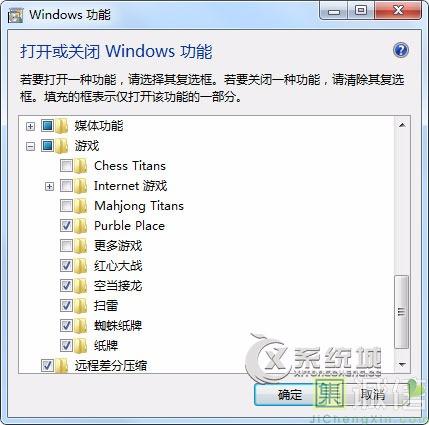429x425 pixels.
Task: Enable the Mahjong Titans checkbox
Action: [66, 206]
